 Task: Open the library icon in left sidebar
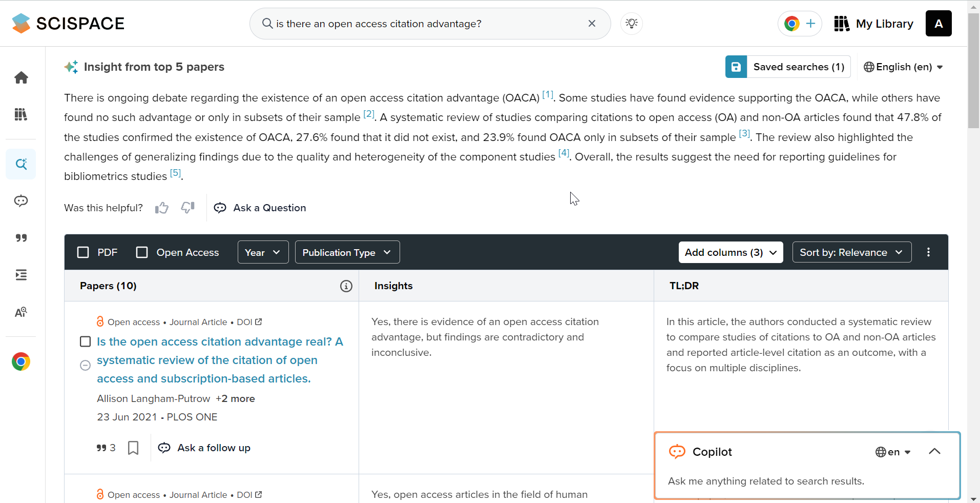tap(21, 114)
